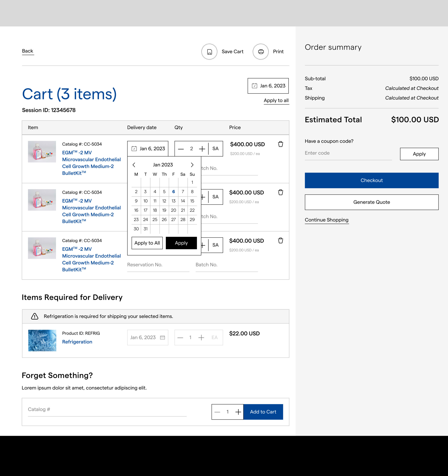Follow the Continue Shopping link

click(326, 220)
